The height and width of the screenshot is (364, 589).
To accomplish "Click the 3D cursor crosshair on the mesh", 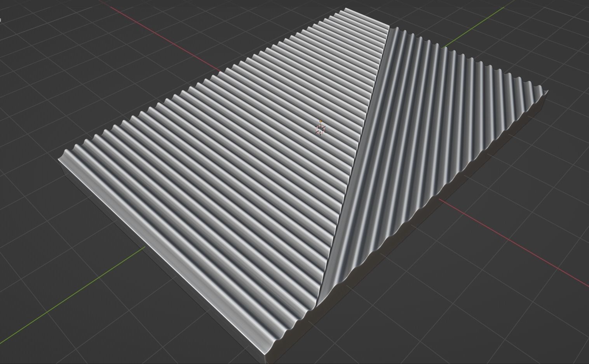I will [x=320, y=129].
